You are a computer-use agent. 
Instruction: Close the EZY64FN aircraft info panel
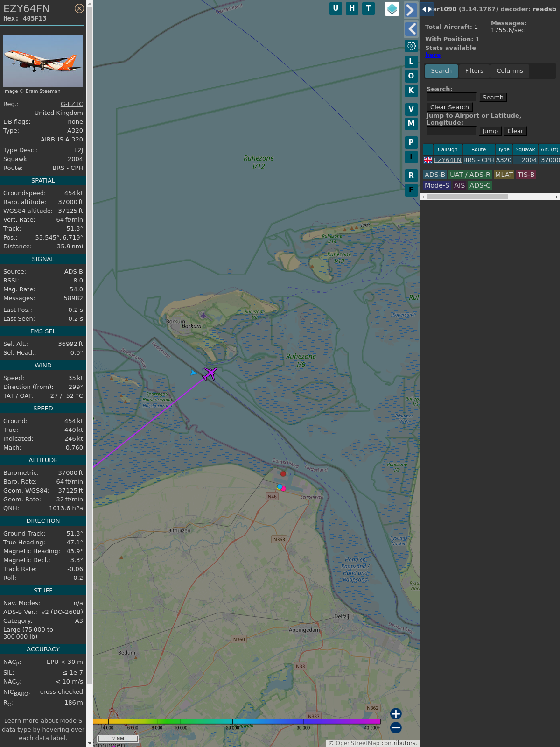pos(79,8)
